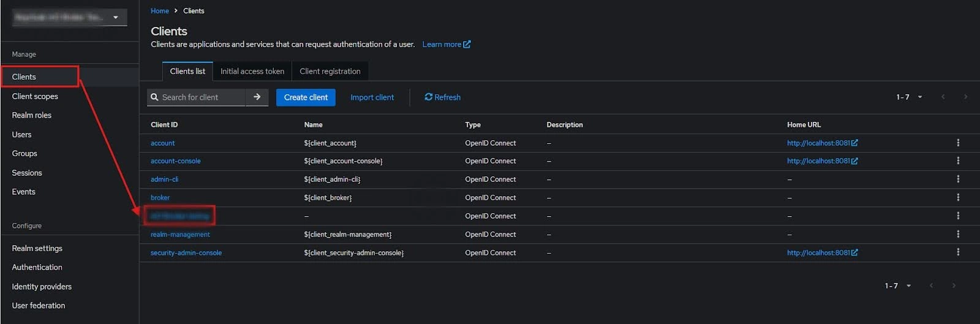The width and height of the screenshot is (980, 324).
Task: Click the magnifier icon in search box
Action: [x=154, y=97]
